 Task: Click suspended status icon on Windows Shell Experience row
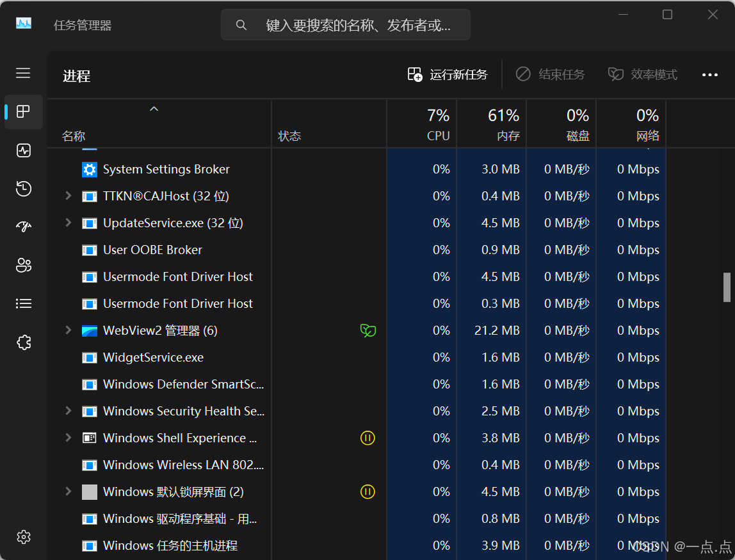[367, 438]
